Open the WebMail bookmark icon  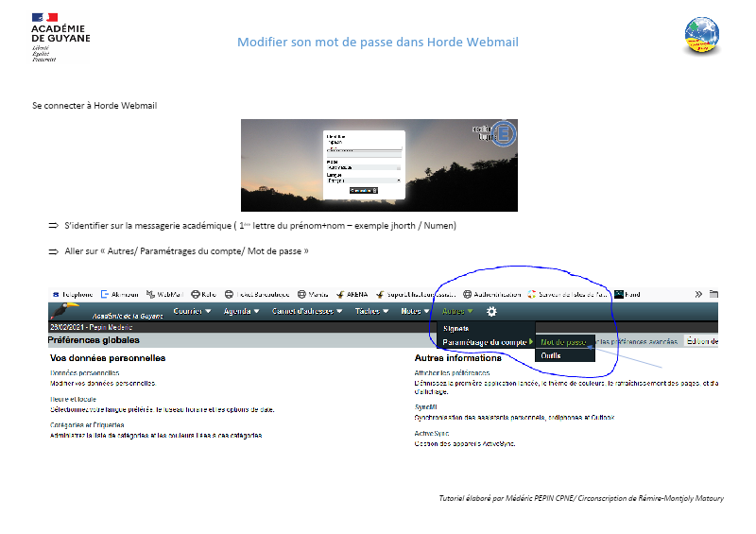pos(149,294)
